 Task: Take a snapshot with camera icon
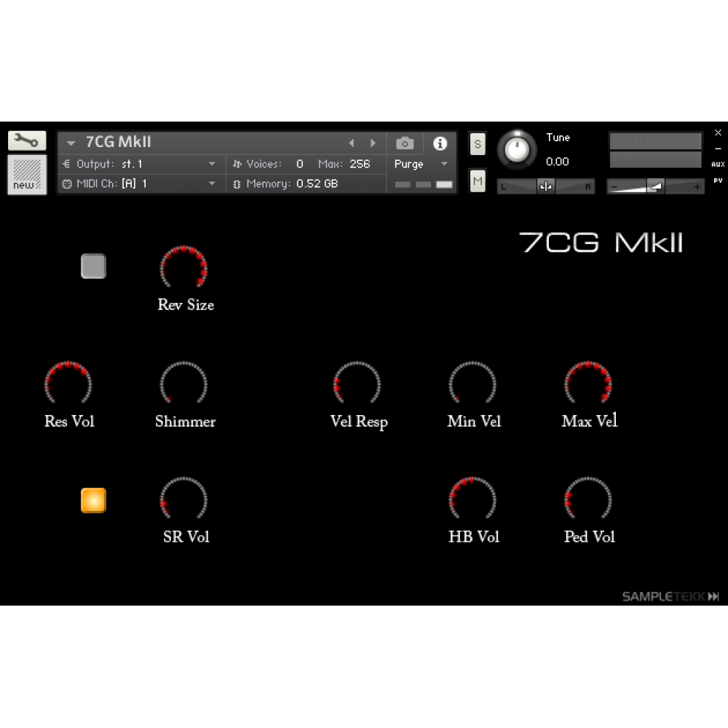(405, 143)
